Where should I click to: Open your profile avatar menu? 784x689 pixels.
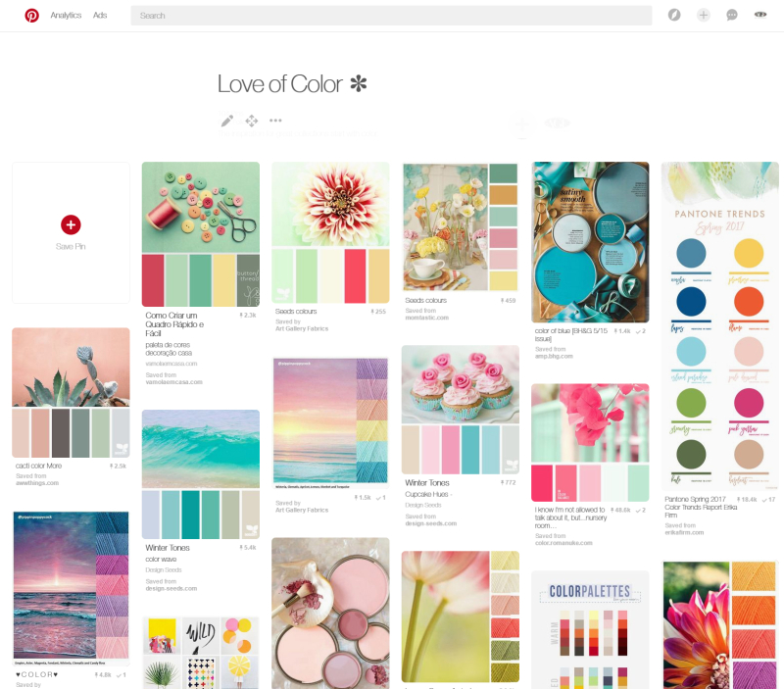pos(760,15)
